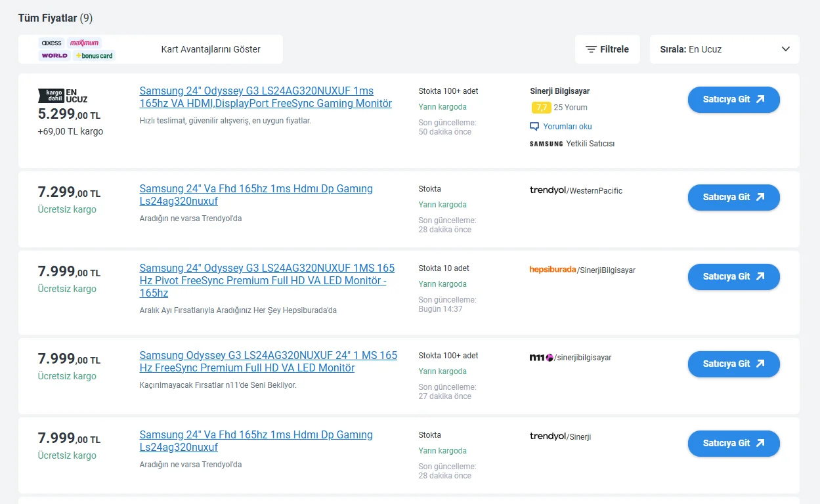The width and height of the screenshot is (820, 504).
Task: Click Ücretsiz kargo under the 7.299 price
Action: [x=67, y=210]
